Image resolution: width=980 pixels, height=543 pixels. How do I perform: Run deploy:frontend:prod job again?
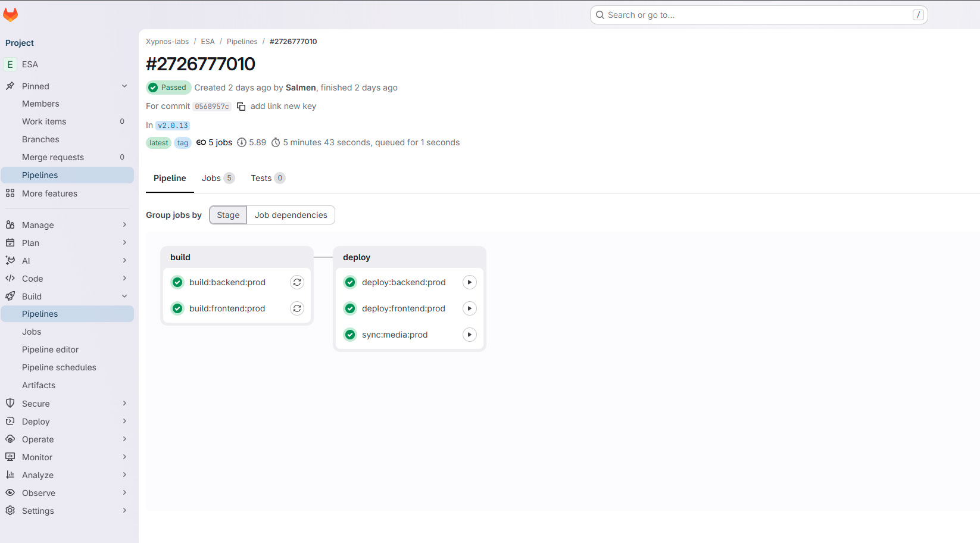[x=470, y=308]
